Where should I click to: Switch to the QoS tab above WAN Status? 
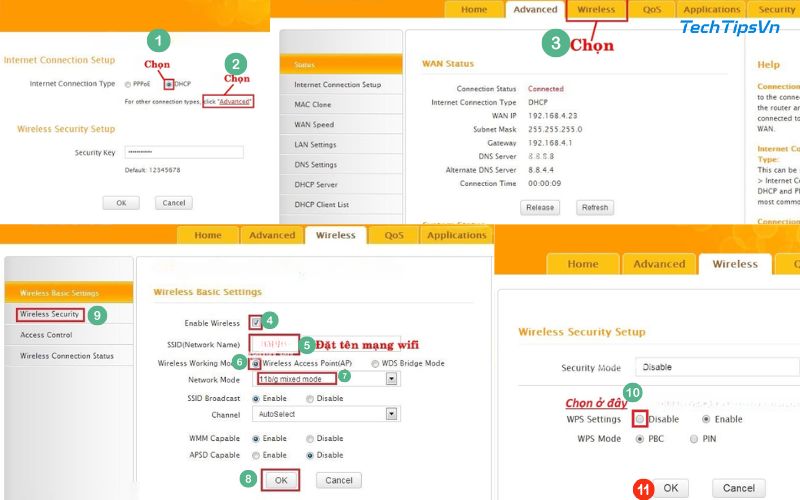[x=652, y=10]
